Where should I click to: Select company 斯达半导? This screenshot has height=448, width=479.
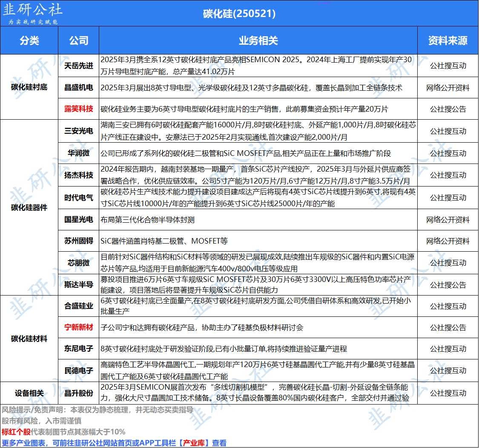tap(78, 284)
